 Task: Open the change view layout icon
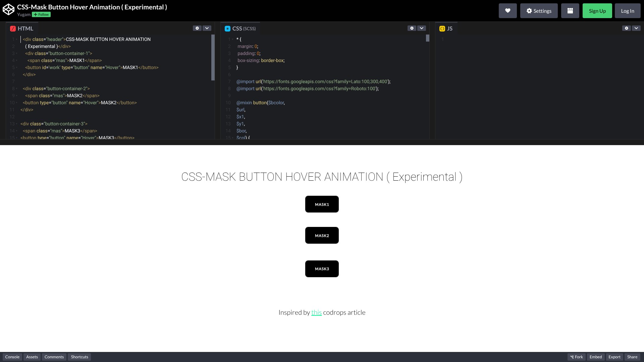pyautogui.click(x=570, y=11)
